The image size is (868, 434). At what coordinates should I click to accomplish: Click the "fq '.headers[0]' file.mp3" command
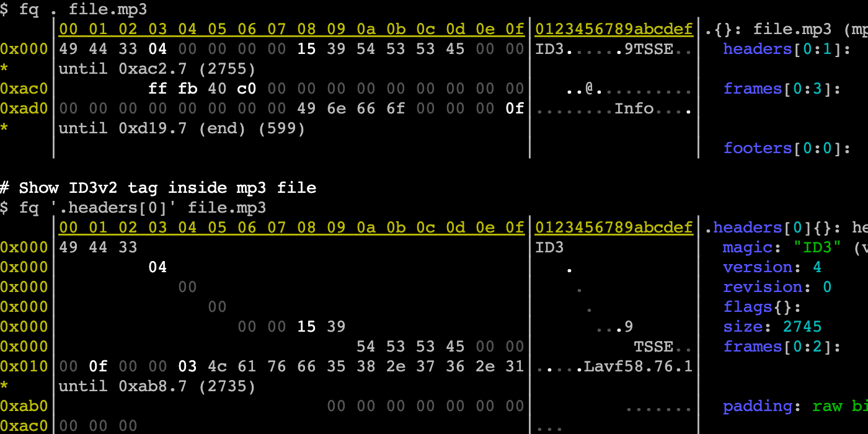[133, 208]
